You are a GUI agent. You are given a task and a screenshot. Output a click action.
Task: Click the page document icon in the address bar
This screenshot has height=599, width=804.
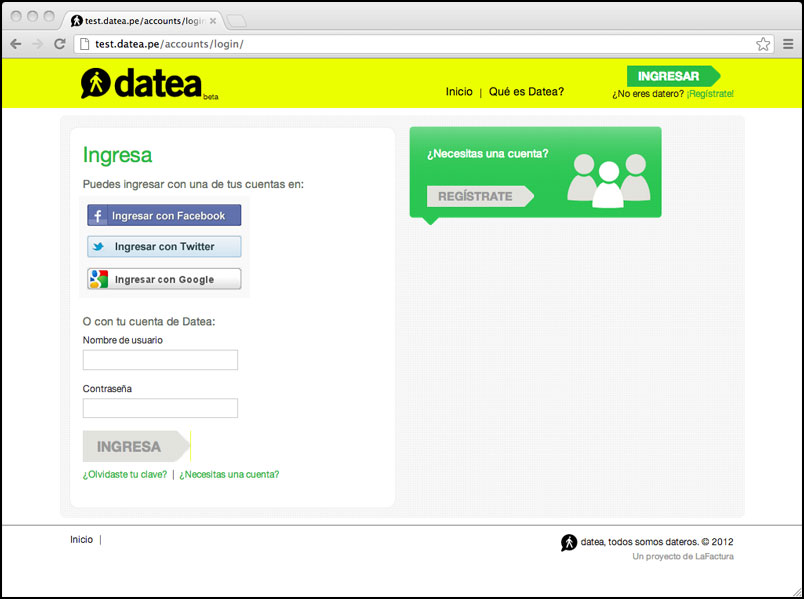tap(85, 44)
